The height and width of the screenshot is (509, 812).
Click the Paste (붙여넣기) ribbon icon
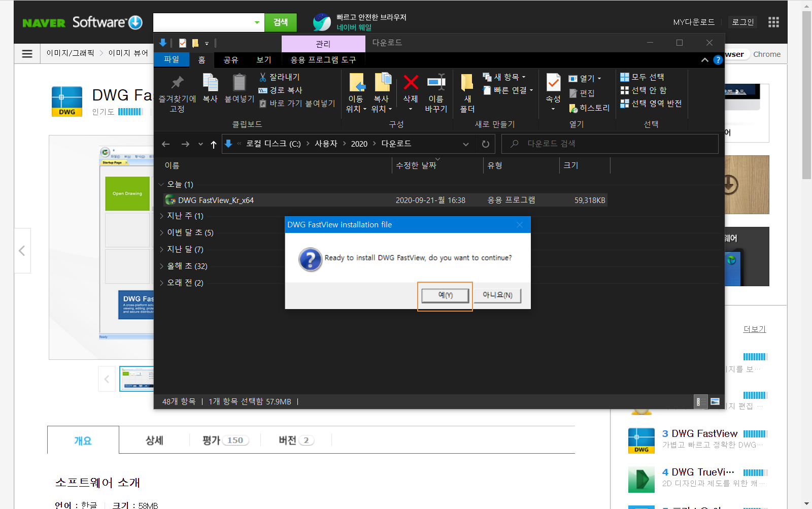pyautogui.click(x=239, y=82)
